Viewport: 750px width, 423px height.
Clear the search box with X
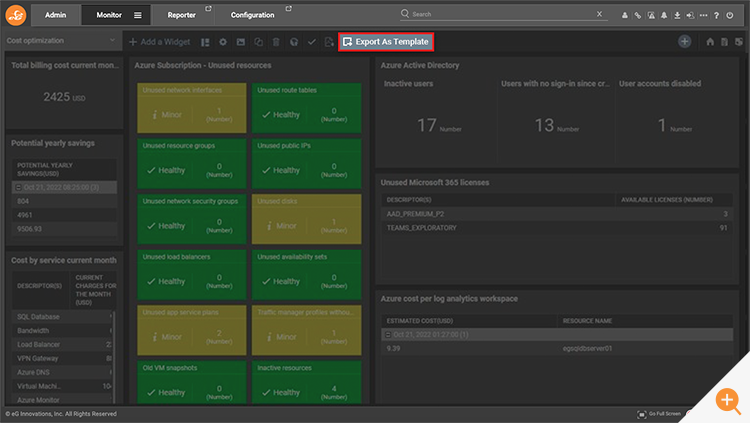pyautogui.click(x=599, y=14)
